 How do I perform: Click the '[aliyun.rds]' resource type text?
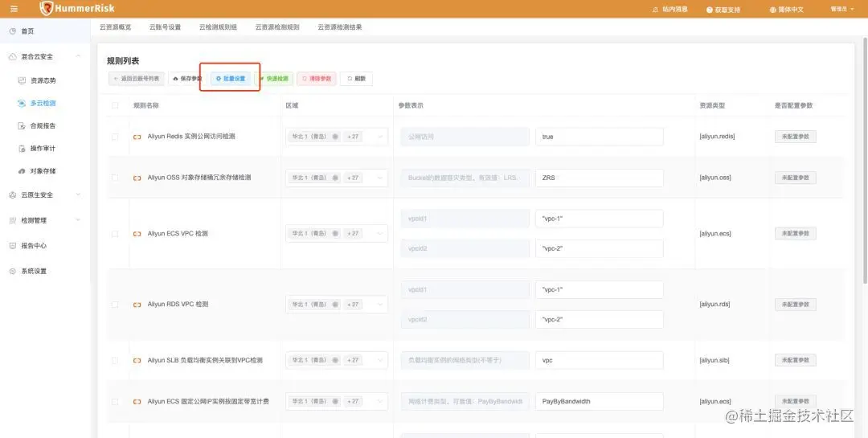coord(714,305)
